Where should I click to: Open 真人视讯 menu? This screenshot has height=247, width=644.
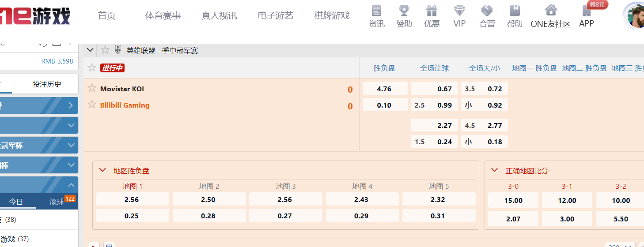[220, 16]
